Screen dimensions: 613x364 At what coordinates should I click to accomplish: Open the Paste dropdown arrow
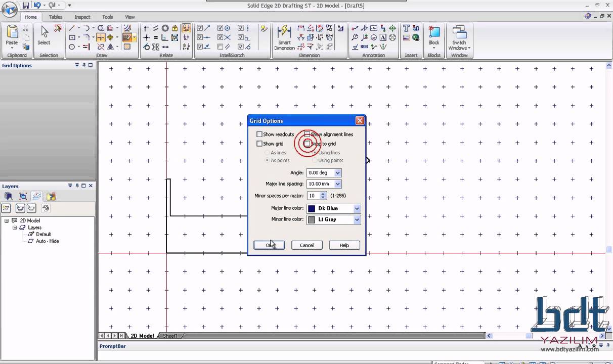pyautogui.click(x=12, y=48)
